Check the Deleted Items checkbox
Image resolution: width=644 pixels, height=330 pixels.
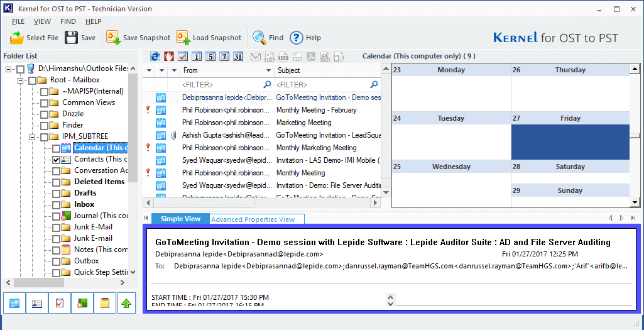point(56,182)
